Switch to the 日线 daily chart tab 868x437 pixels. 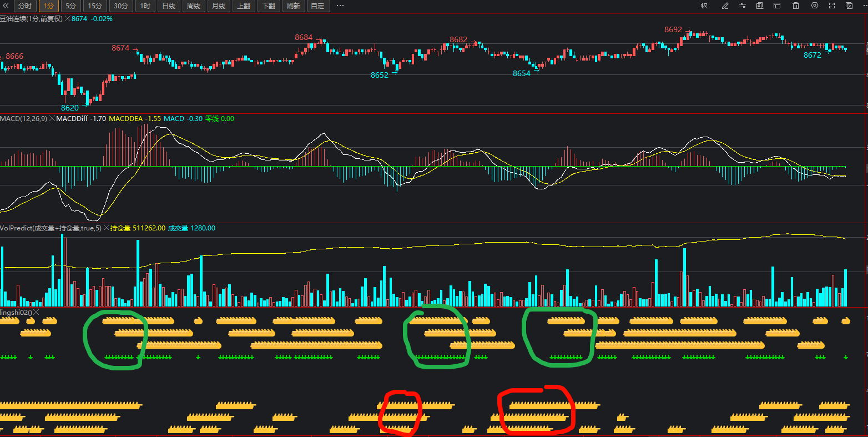(168, 6)
